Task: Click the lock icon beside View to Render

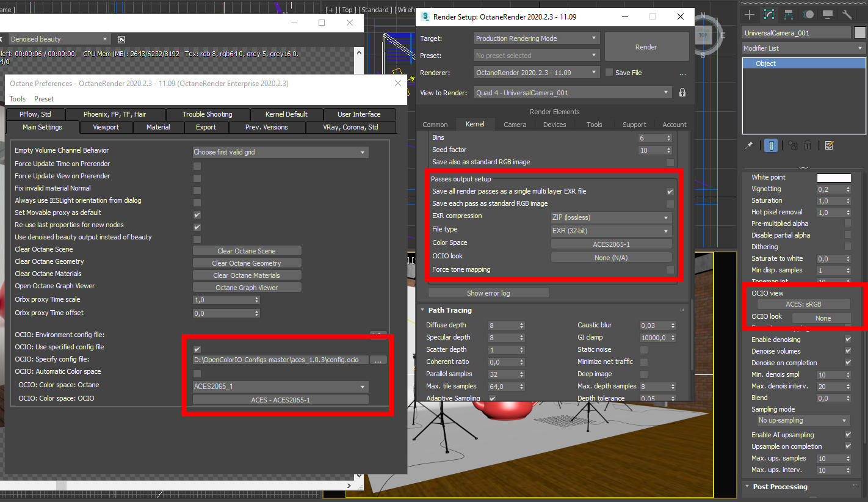Action: point(682,93)
